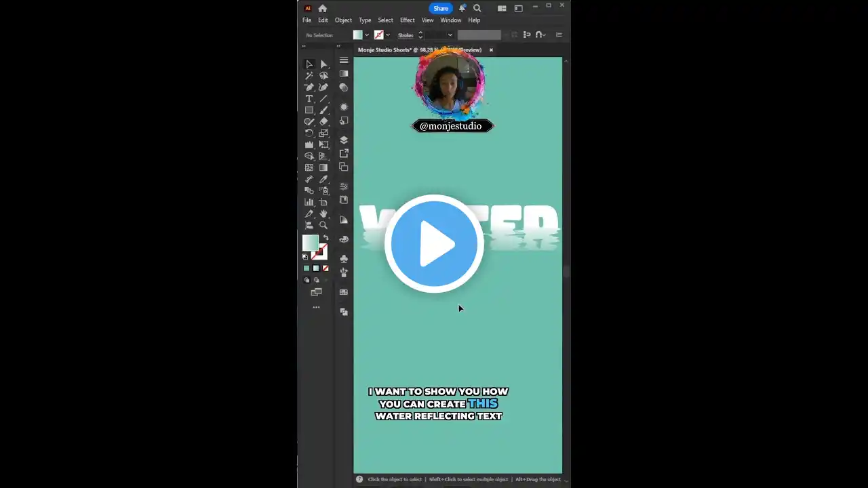Open the Brushes panel icon
This screenshot has width=868, height=488.
344,272
